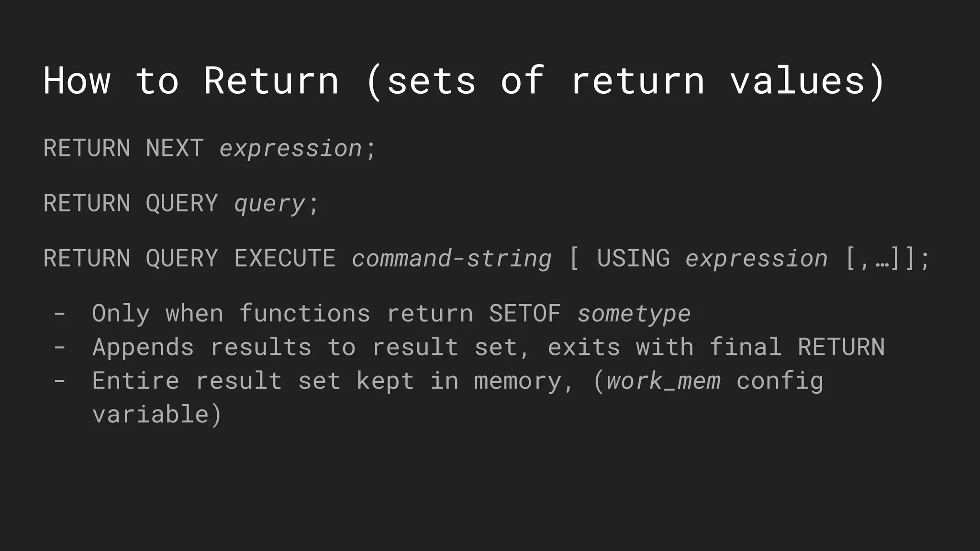Click the word 'SETOF' in first bullet

click(x=525, y=314)
